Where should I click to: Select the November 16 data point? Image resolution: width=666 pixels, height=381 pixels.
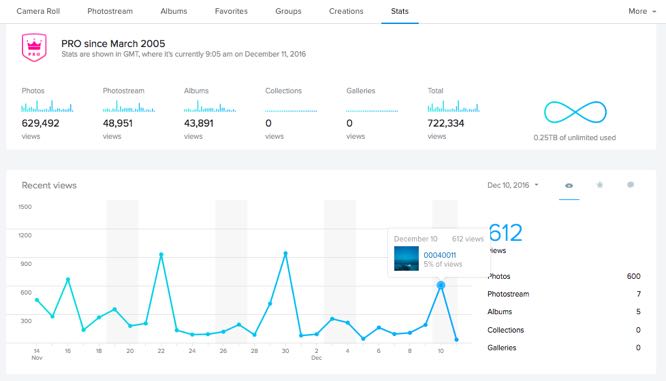pos(68,279)
